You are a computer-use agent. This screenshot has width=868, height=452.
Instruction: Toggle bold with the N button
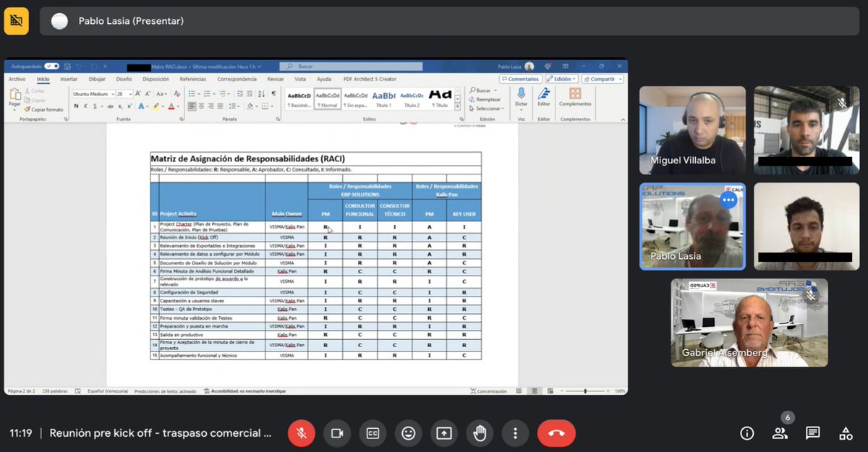tap(76, 106)
